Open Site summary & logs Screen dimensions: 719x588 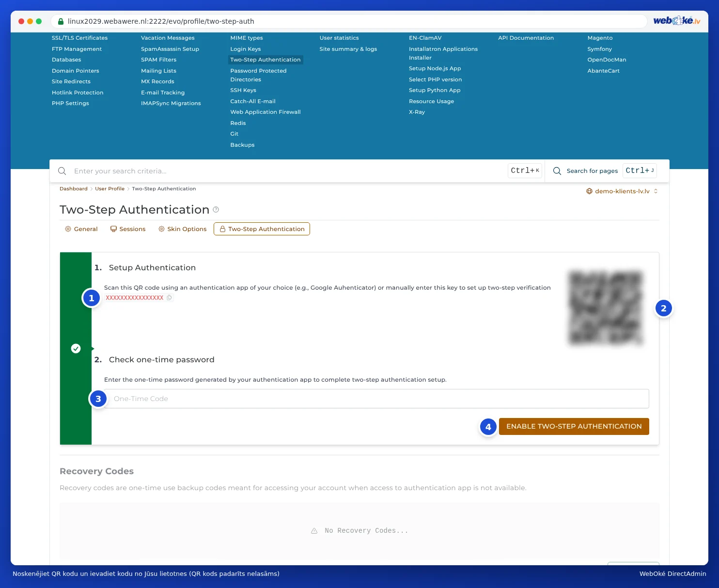point(348,49)
